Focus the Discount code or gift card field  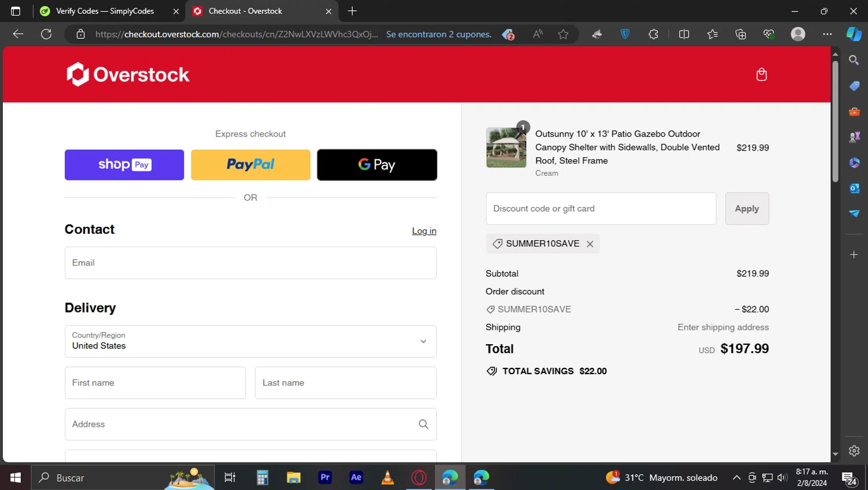pos(601,209)
